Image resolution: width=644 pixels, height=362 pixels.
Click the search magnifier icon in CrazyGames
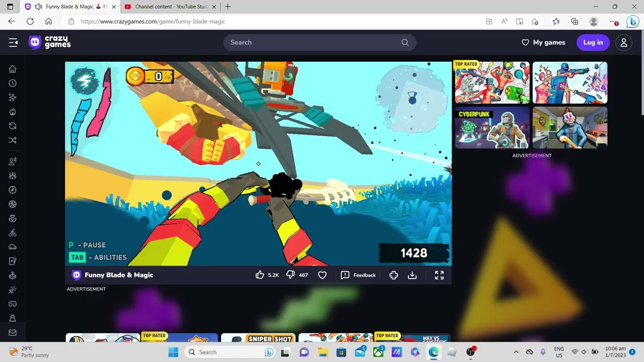[405, 43]
